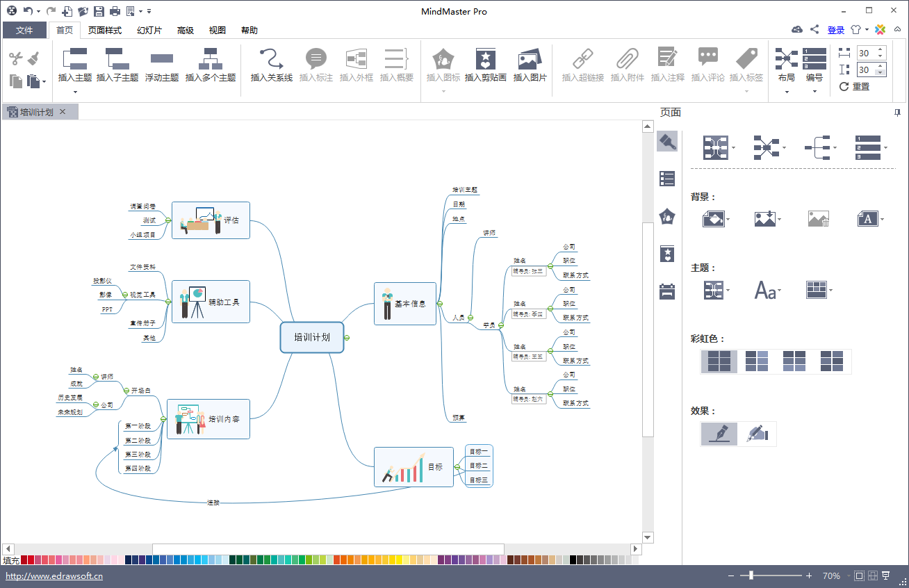This screenshot has width=909, height=588.
Task: Open paste options dropdown arrow
Action: click(x=44, y=82)
